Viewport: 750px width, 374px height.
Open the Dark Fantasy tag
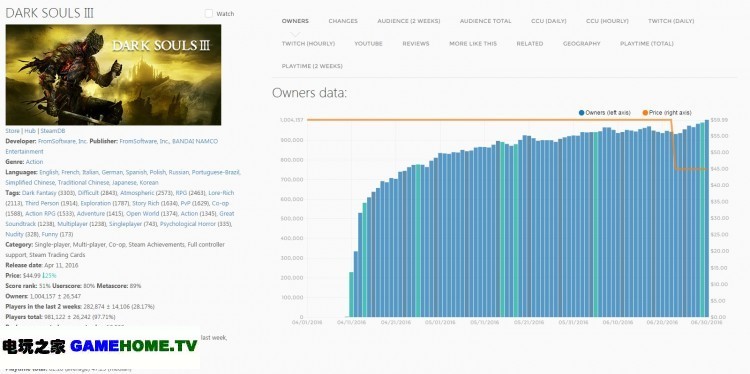click(x=39, y=193)
